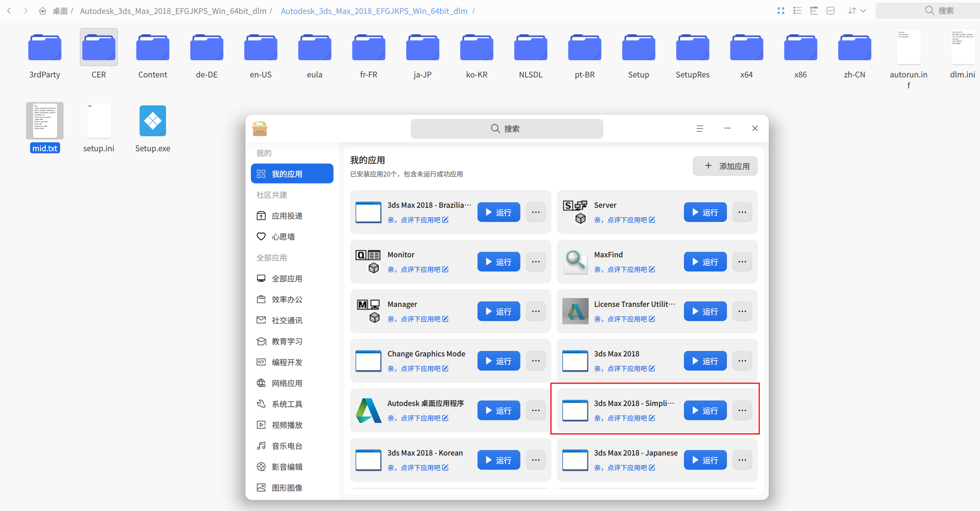Open the Setup.exe file icon
This screenshot has height=511, width=980.
(x=152, y=121)
